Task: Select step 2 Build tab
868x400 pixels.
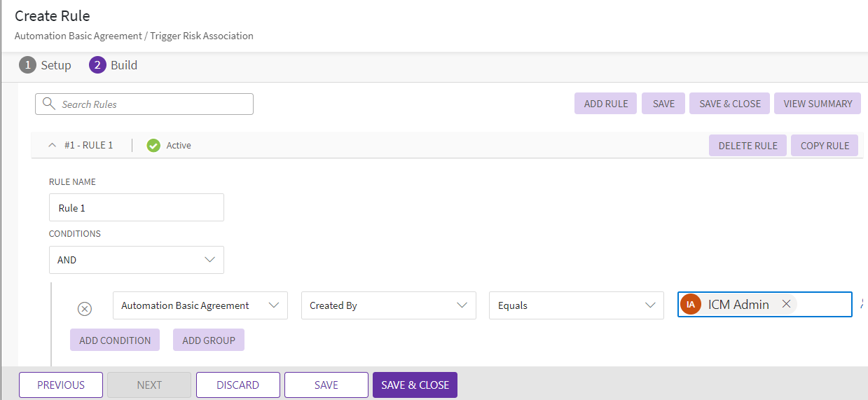Action: click(x=113, y=65)
